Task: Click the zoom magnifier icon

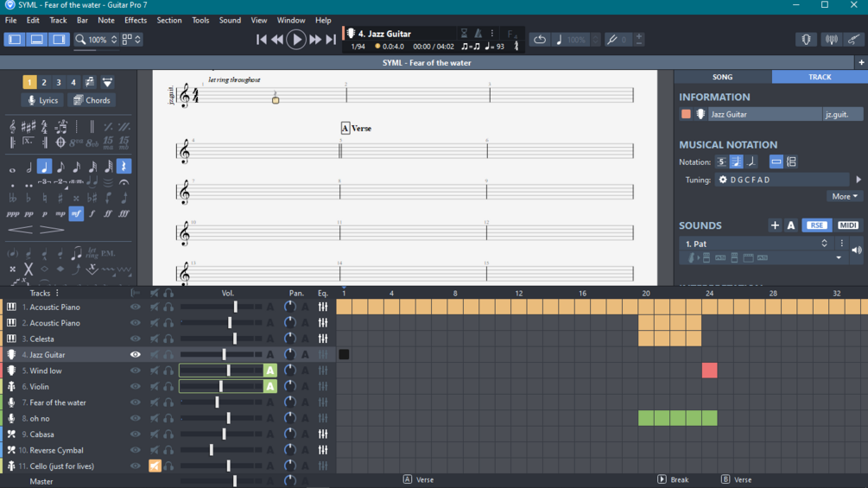Action: point(81,39)
